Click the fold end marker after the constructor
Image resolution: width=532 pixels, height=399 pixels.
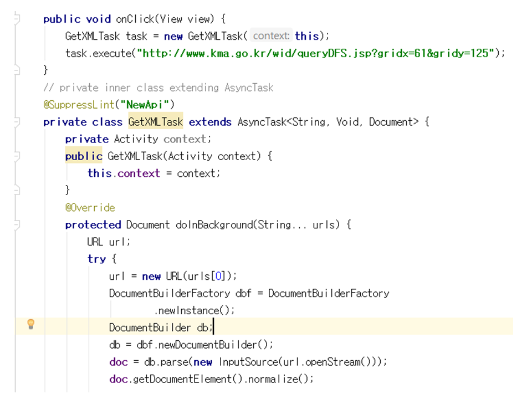pyautogui.click(x=17, y=190)
